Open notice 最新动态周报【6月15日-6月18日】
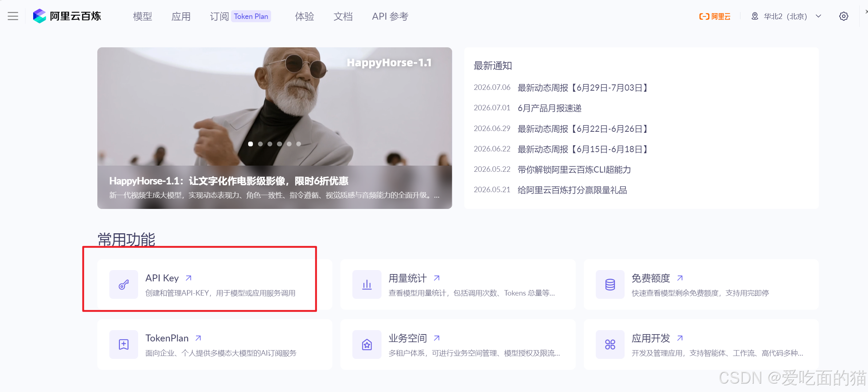 pos(583,149)
